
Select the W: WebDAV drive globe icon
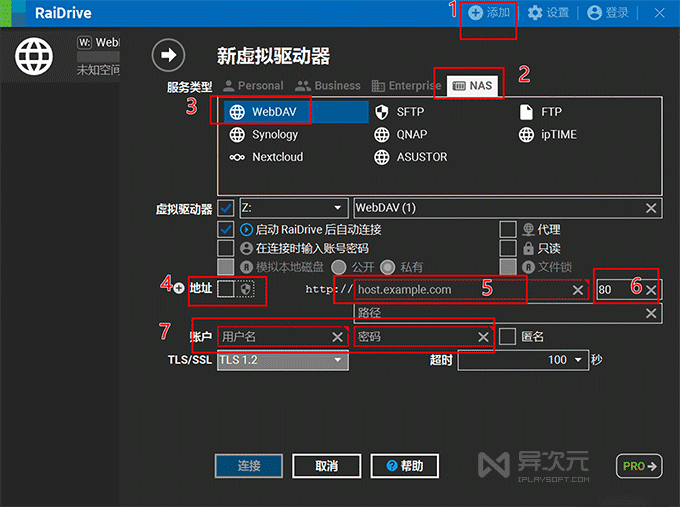point(34,56)
